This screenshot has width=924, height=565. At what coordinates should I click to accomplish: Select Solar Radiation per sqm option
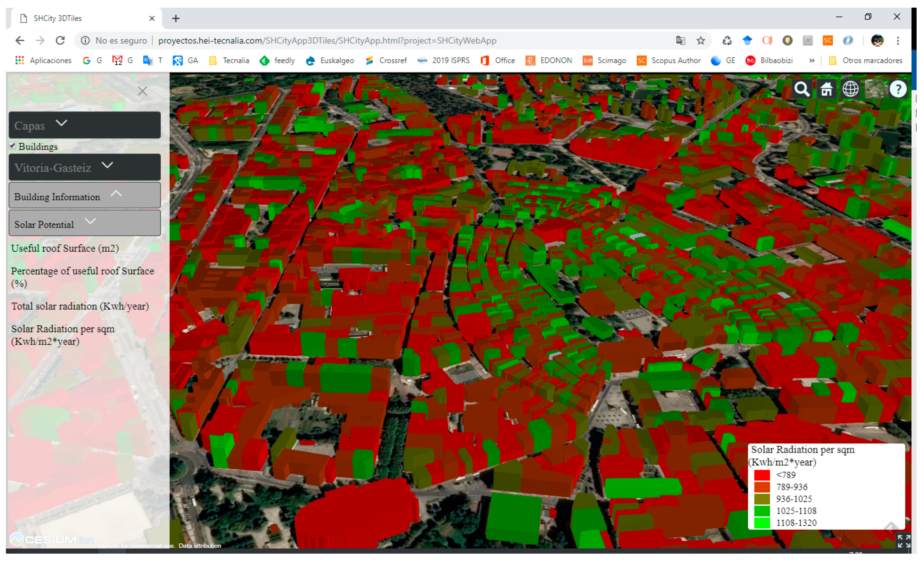[63, 335]
